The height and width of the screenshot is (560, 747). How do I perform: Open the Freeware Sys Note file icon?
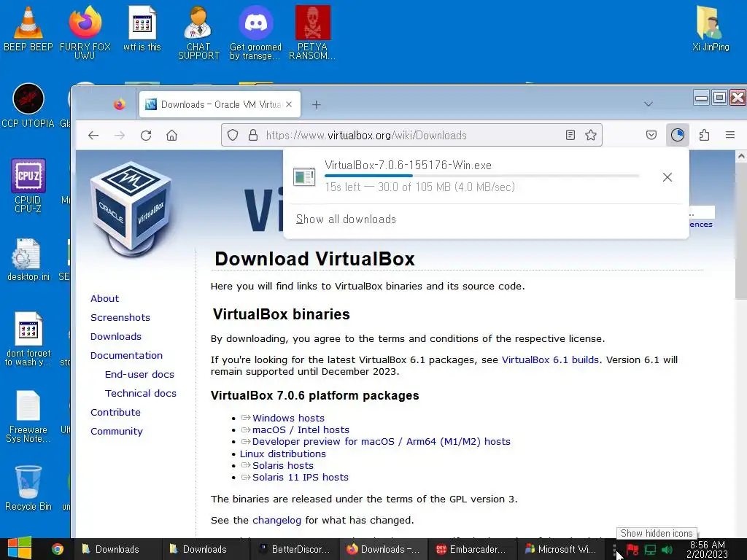click(28, 416)
